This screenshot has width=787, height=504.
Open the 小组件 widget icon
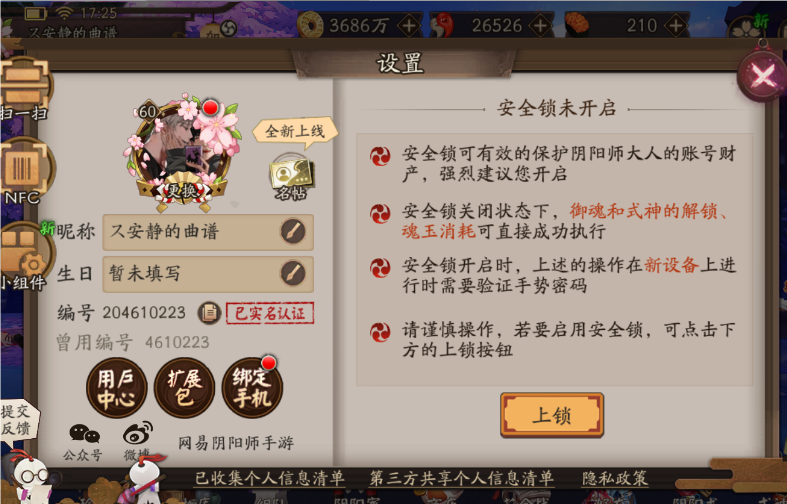25,256
